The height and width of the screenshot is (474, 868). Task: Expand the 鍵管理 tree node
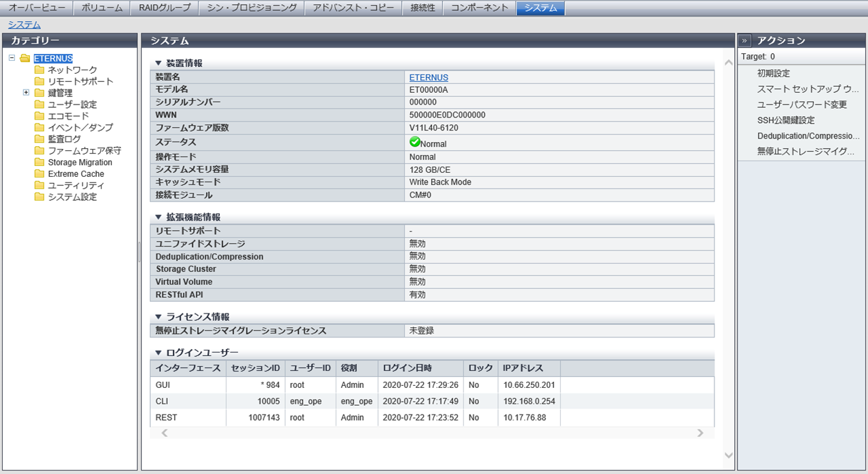[26, 92]
